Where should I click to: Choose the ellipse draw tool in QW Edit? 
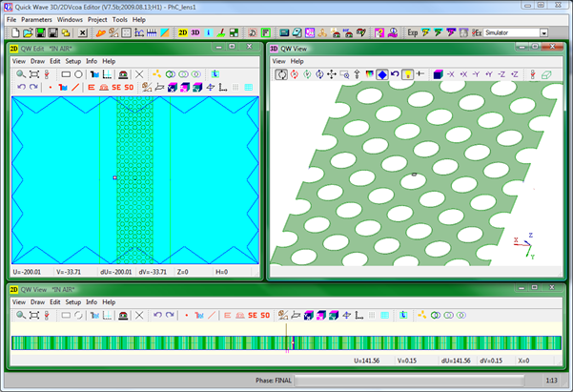tap(79, 73)
